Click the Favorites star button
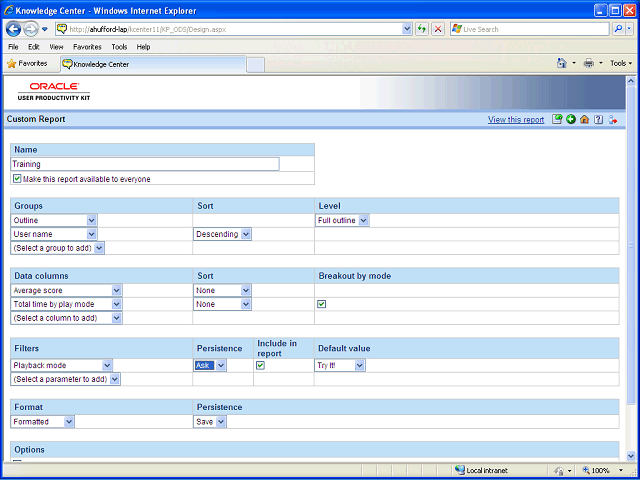Viewport: 640px width, 480px height. (27, 63)
